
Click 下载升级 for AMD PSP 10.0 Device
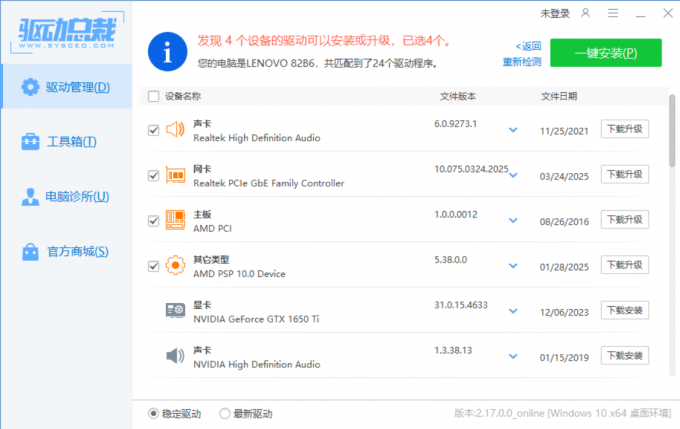(624, 265)
